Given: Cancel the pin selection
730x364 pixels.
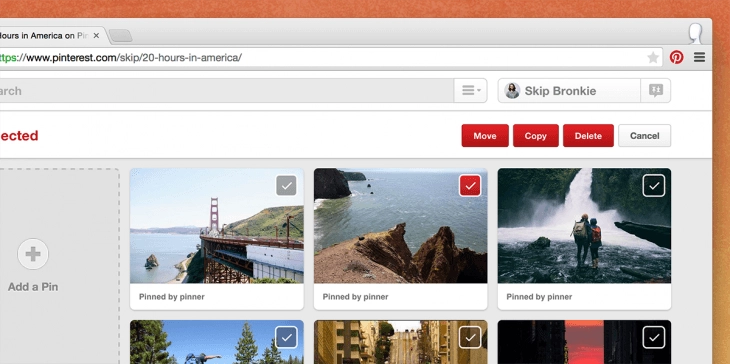Looking at the screenshot, I should (644, 136).
